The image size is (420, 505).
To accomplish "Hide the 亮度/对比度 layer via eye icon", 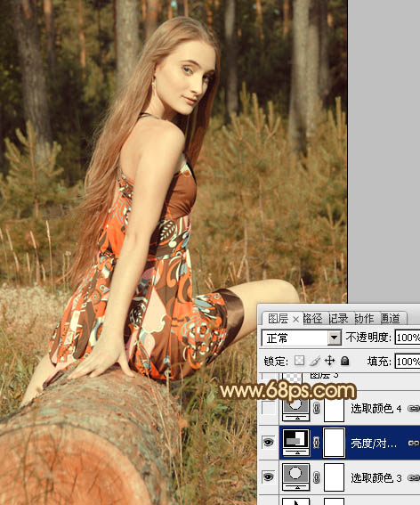I will [x=269, y=443].
